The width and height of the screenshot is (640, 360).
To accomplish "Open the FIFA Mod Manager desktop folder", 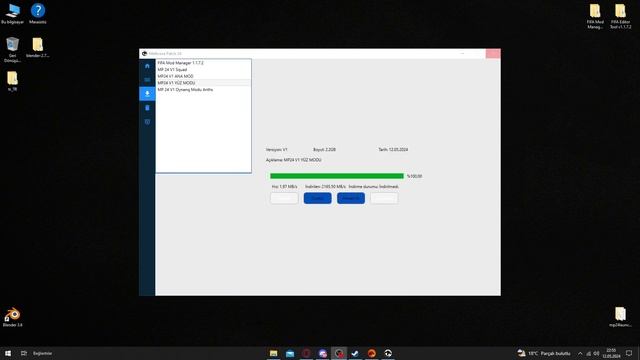I will pyautogui.click(x=595, y=16).
